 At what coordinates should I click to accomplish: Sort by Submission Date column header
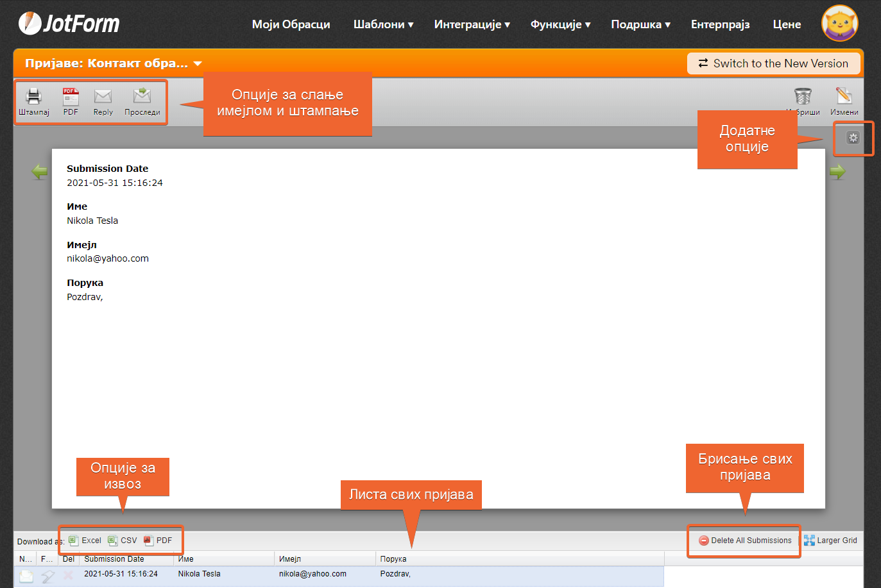pos(114,559)
